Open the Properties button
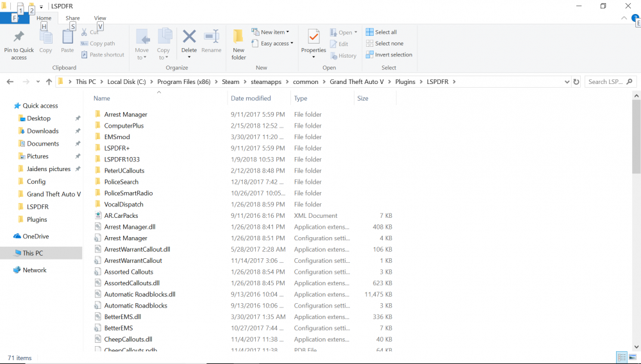This screenshot has width=641, height=364. tap(313, 43)
